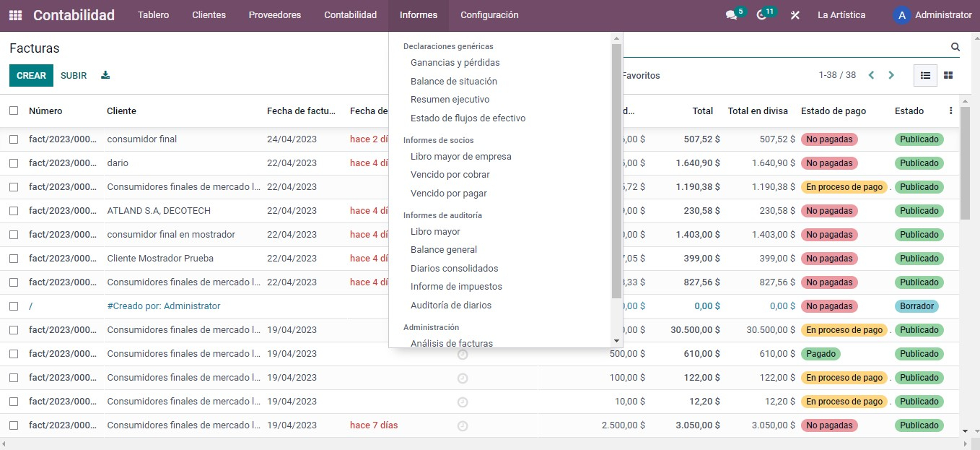The height and width of the screenshot is (450, 980).
Task: Select the checkbox for the dario invoice
Action: (x=14, y=163)
